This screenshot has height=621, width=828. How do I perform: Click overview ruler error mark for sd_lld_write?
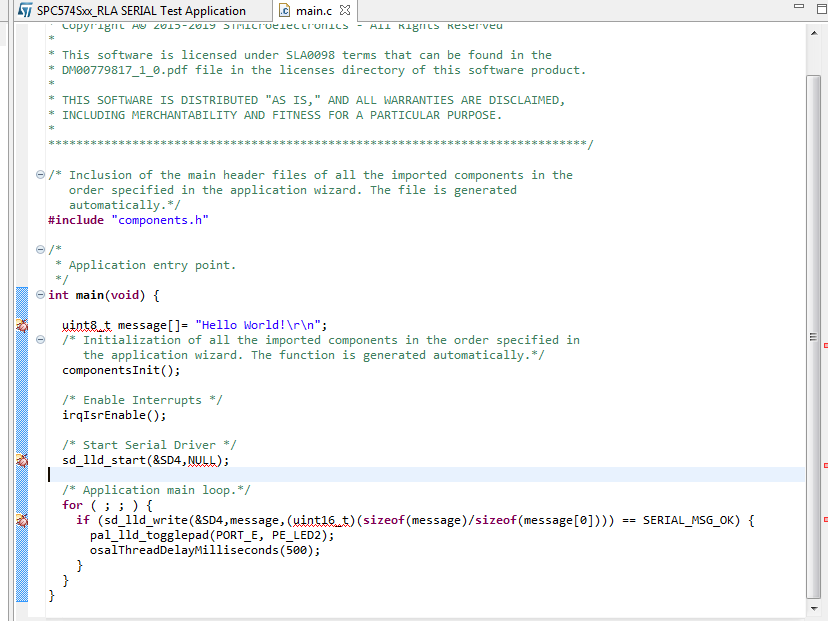826,520
